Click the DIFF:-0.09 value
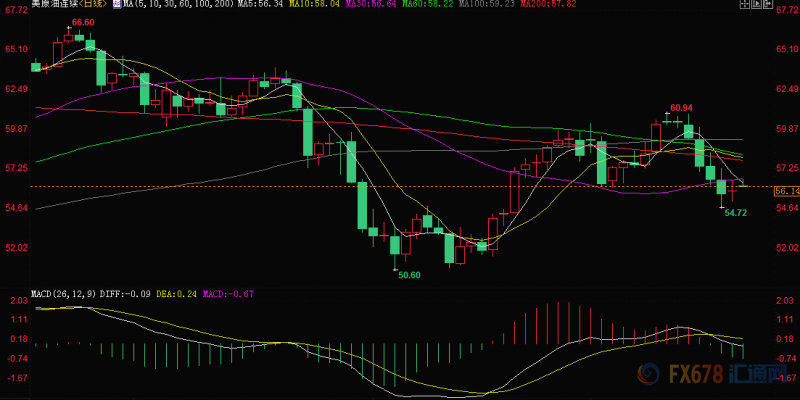Viewport: 800px width, 400px height. (125, 294)
